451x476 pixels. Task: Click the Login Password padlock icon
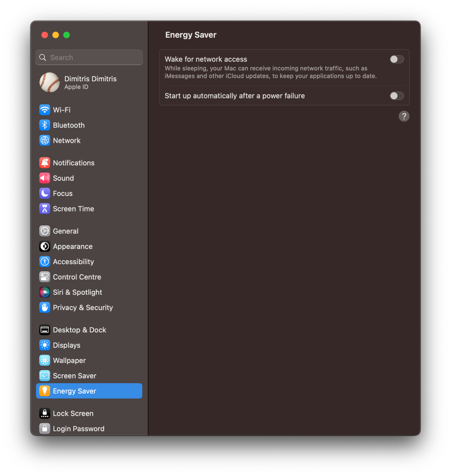[x=45, y=429]
